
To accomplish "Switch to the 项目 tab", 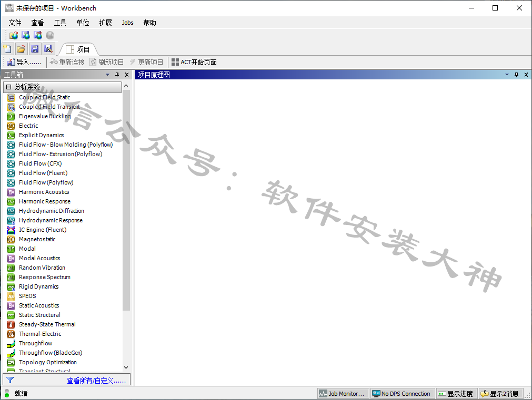I will click(x=78, y=49).
